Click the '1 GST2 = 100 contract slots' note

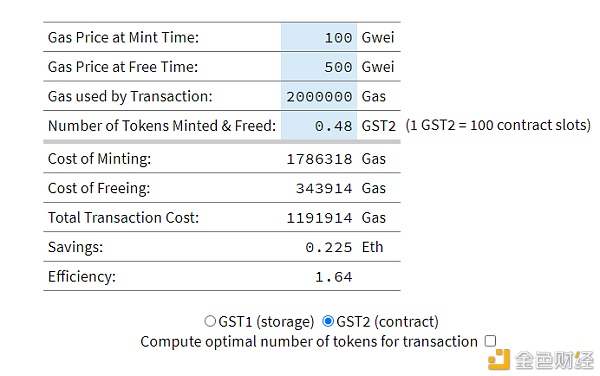(498, 125)
